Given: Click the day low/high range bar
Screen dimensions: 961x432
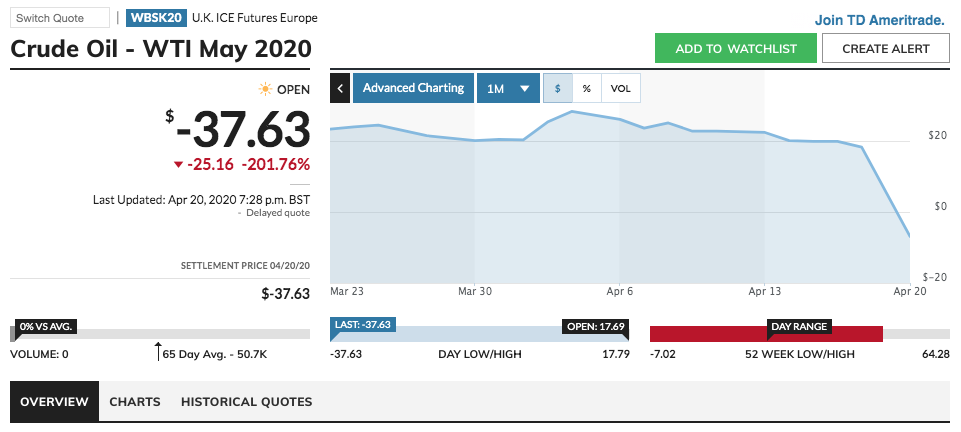Looking at the screenshot, I should click(x=480, y=335).
